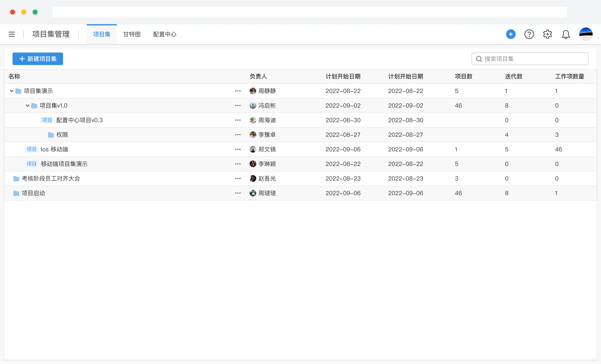Collapse the 项目集v1.0 tree node

[27, 105]
